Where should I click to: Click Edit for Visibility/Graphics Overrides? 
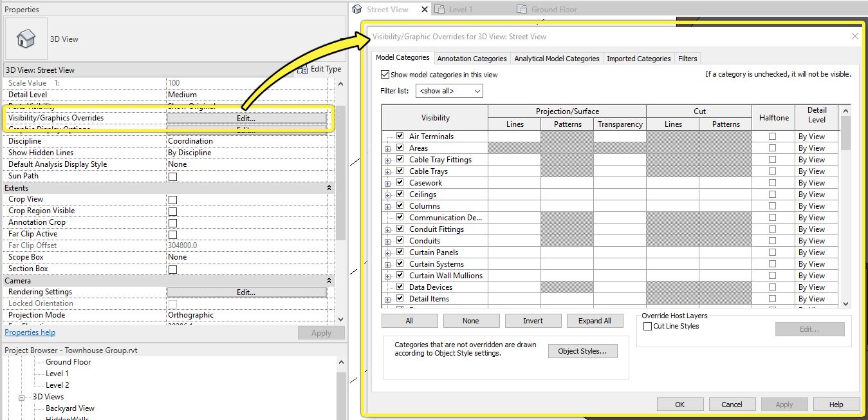click(x=246, y=118)
